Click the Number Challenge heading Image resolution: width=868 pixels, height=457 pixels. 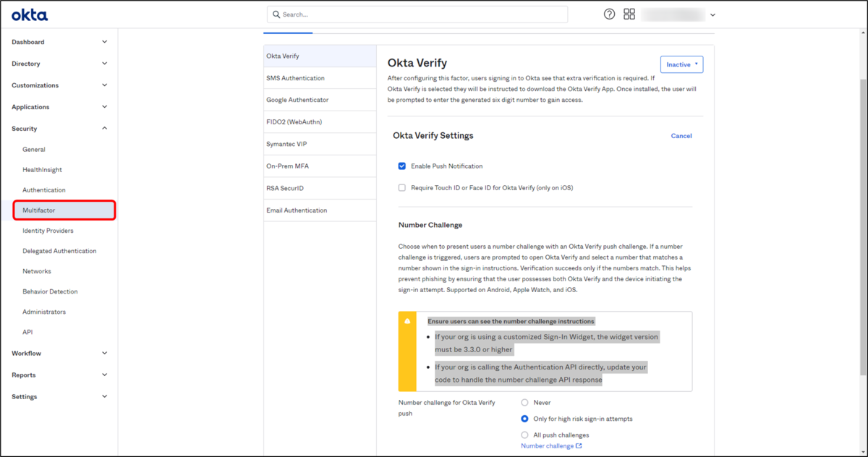[x=430, y=225]
